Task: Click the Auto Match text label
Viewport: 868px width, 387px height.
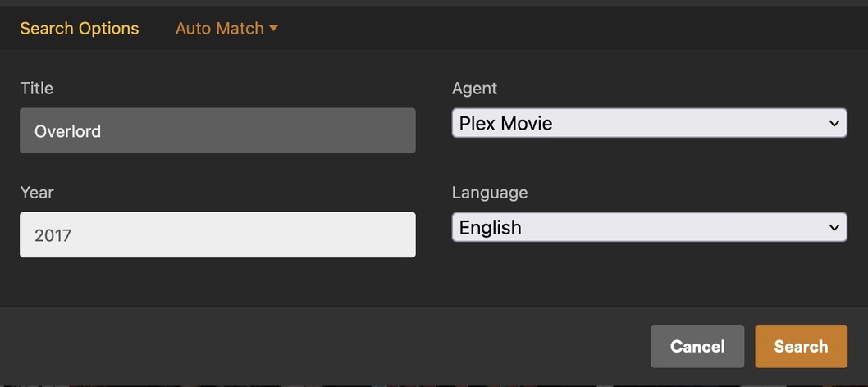Action: pyautogui.click(x=219, y=29)
